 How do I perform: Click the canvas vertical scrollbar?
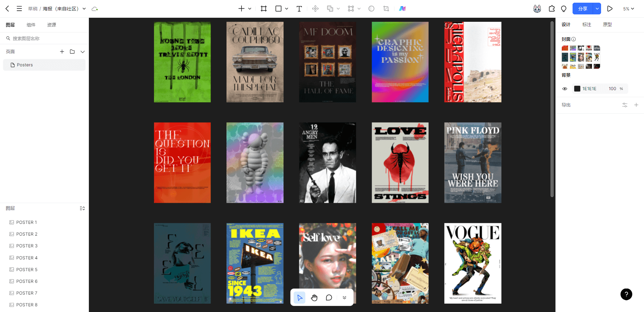(x=552, y=109)
